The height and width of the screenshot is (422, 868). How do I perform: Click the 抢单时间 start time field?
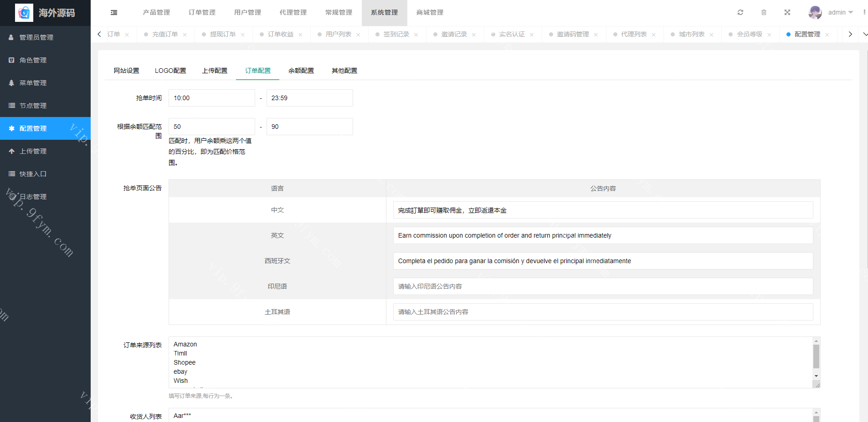(x=211, y=98)
